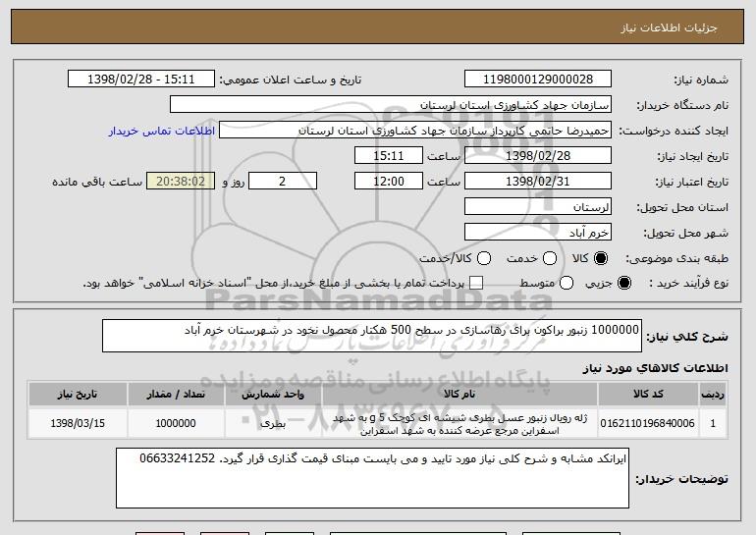Image resolution: width=756 pixels, height=535 pixels.
Task: Click the quantity cell 1000000
Action: point(176,423)
